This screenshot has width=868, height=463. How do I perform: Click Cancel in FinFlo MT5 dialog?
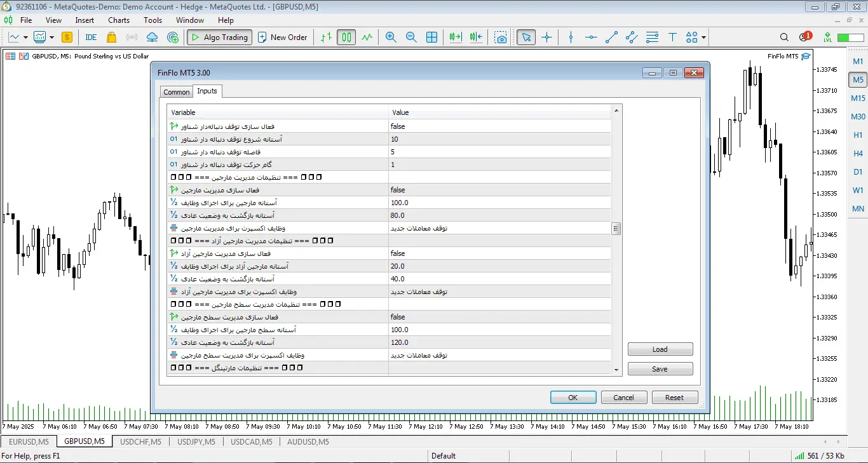coord(624,398)
